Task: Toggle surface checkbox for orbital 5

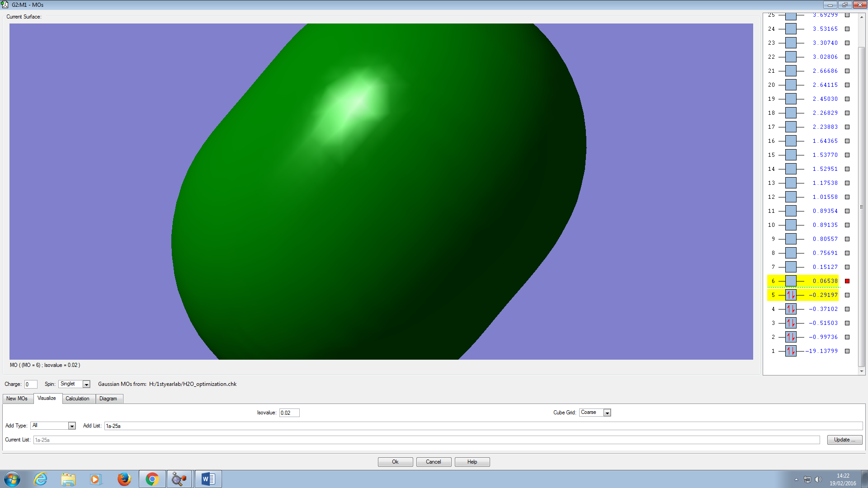Action: (847, 295)
